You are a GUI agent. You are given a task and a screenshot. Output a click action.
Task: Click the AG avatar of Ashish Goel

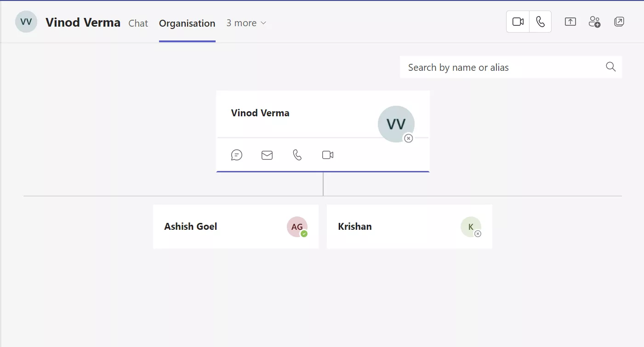(x=297, y=227)
